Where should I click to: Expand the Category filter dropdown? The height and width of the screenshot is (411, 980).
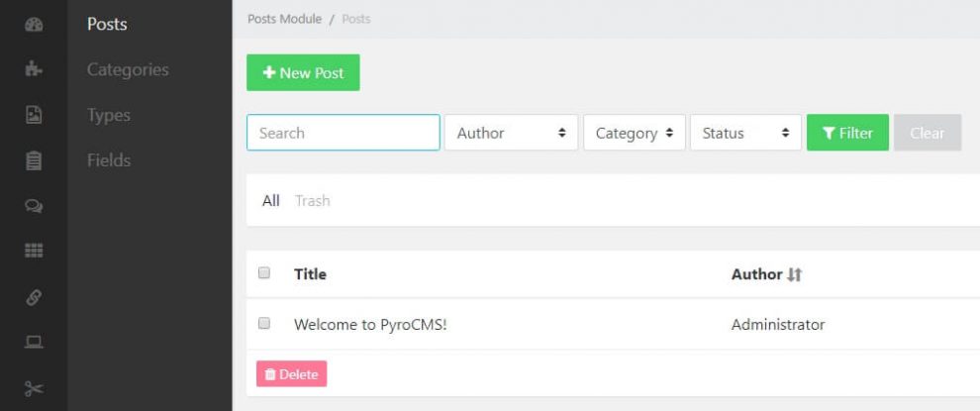pyautogui.click(x=634, y=133)
